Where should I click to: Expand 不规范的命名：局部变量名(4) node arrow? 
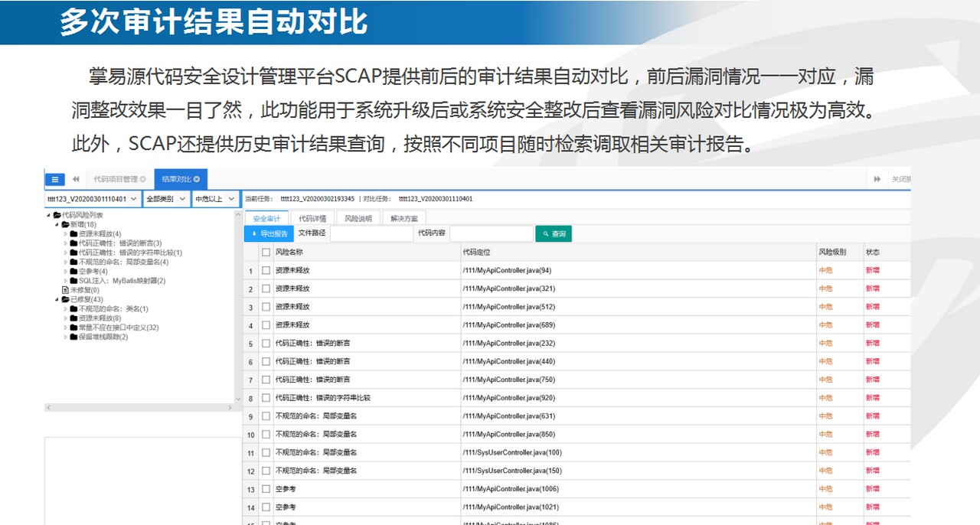tap(65, 262)
